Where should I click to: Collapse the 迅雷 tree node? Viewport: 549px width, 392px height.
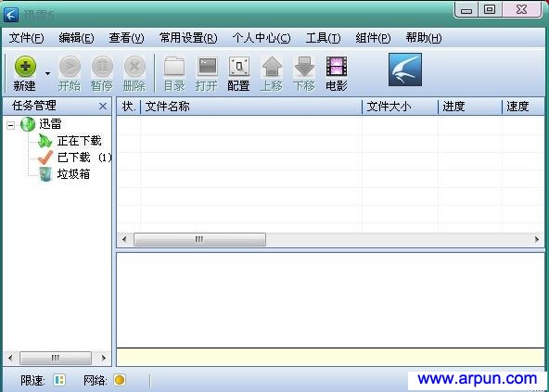point(11,125)
